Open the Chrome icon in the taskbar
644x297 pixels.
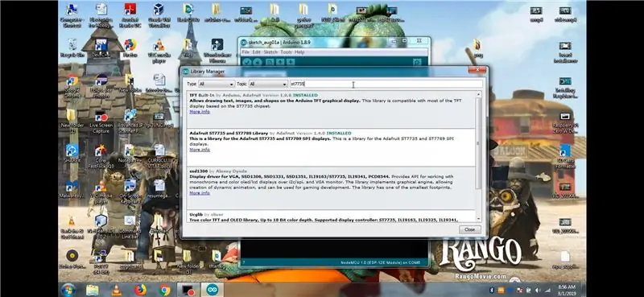165,290
